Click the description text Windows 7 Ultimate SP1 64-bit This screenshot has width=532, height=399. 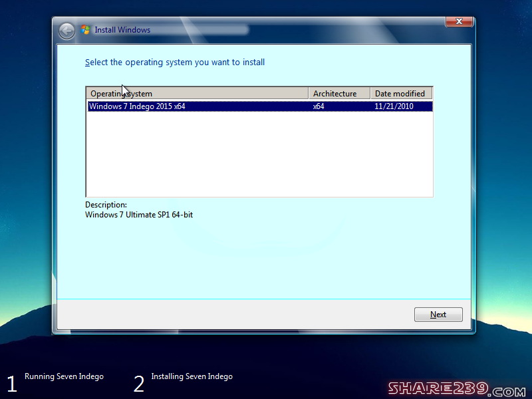click(139, 215)
